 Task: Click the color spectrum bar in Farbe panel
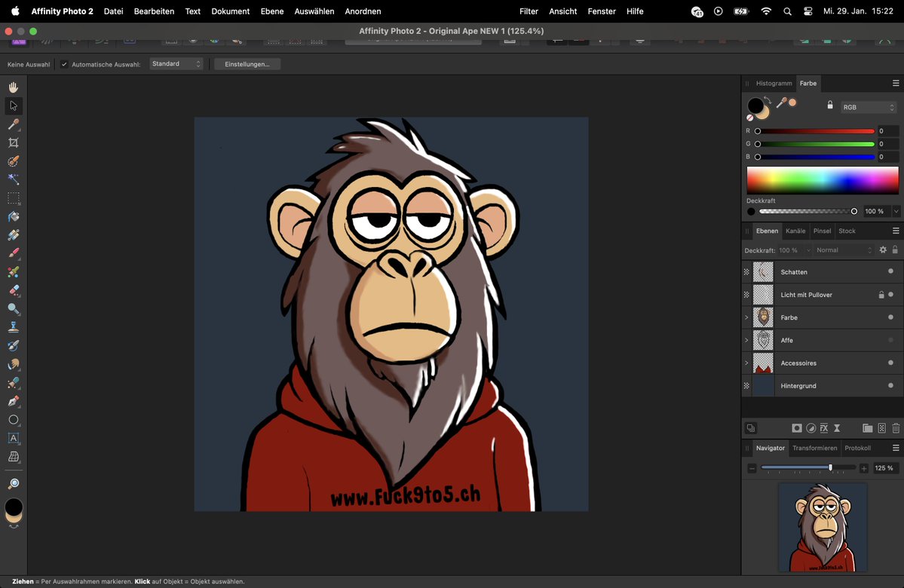tap(822, 180)
